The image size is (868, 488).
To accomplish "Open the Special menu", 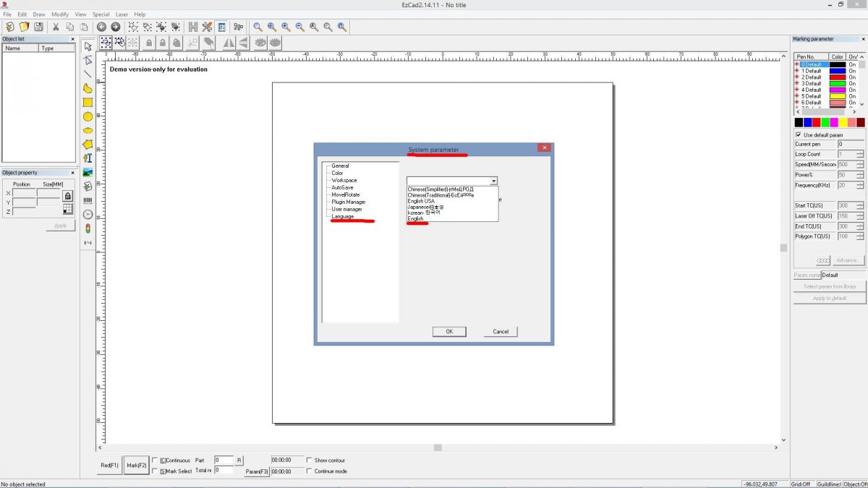I will (x=101, y=14).
